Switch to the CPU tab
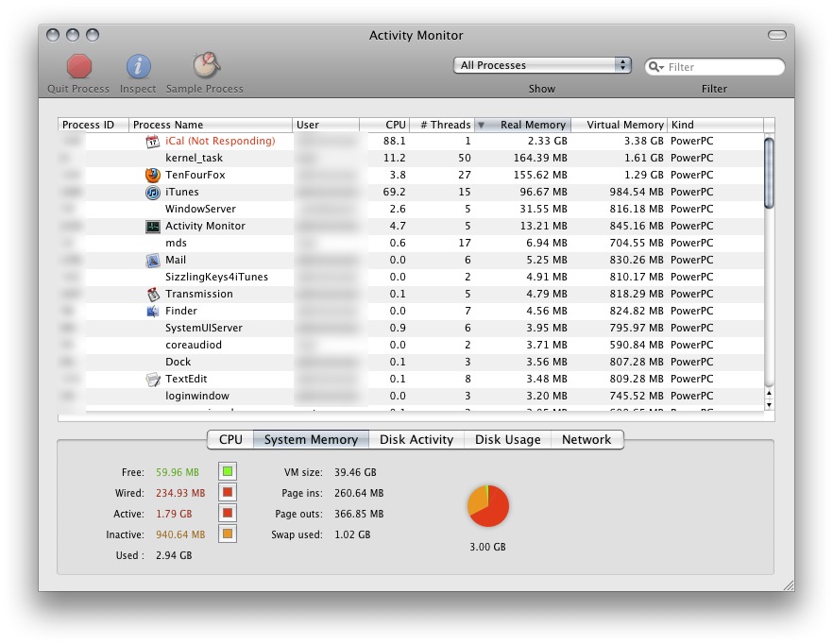The width and height of the screenshot is (833, 644). (x=230, y=439)
